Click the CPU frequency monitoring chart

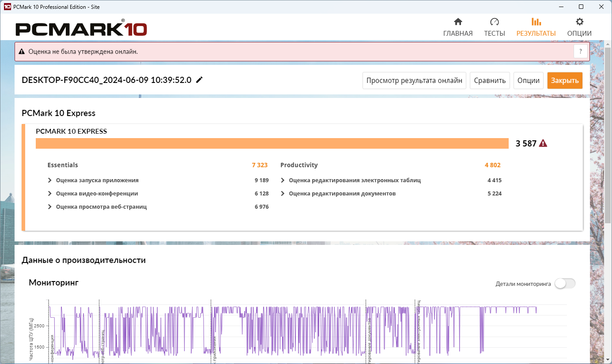(x=307, y=331)
